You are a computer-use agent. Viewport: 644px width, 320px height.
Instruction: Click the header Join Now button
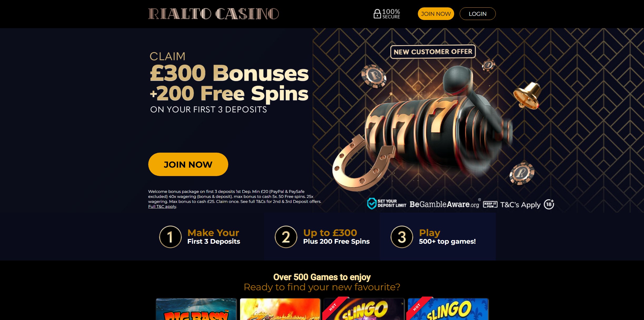click(x=436, y=14)
